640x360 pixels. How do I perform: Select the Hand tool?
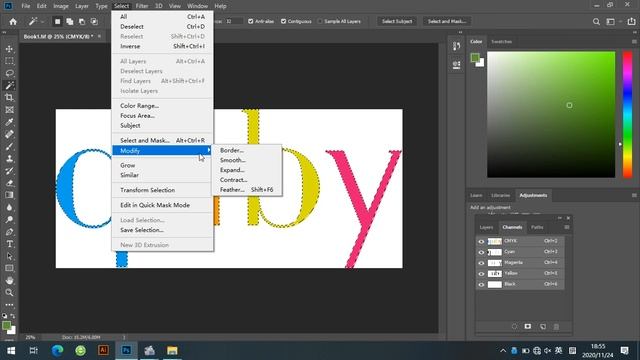(9, 280)
